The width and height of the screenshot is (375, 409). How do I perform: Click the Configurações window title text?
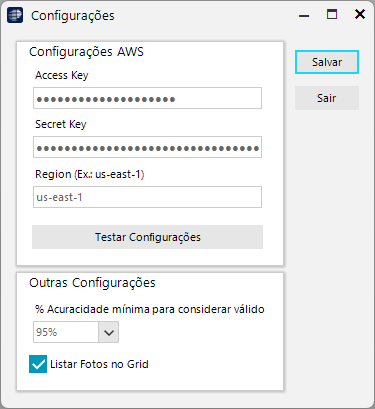point(73,16)
